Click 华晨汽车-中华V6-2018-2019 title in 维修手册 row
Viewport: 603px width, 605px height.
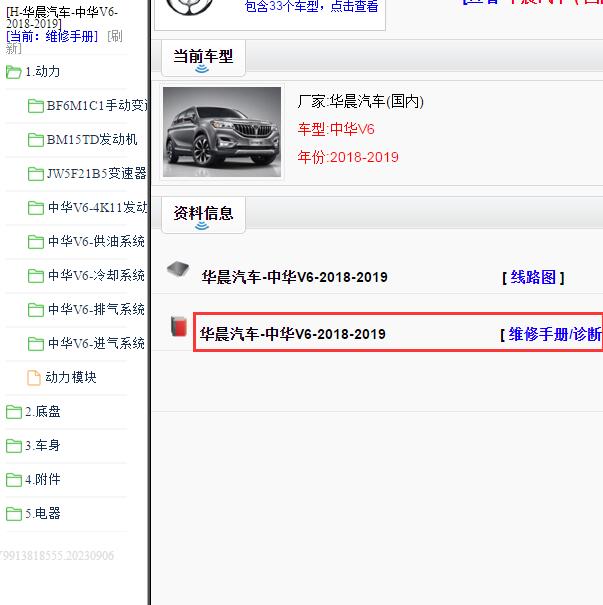[x=292, y=334]
